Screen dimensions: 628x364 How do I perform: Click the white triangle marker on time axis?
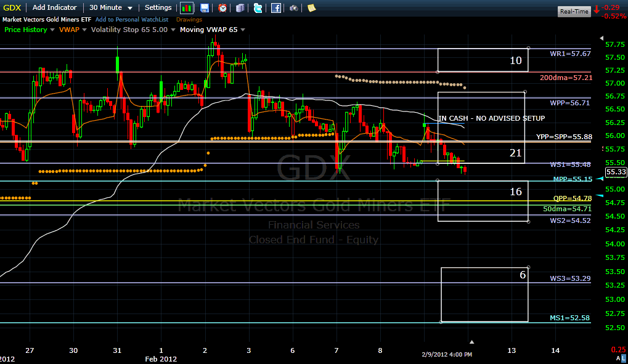coord(472,342)
